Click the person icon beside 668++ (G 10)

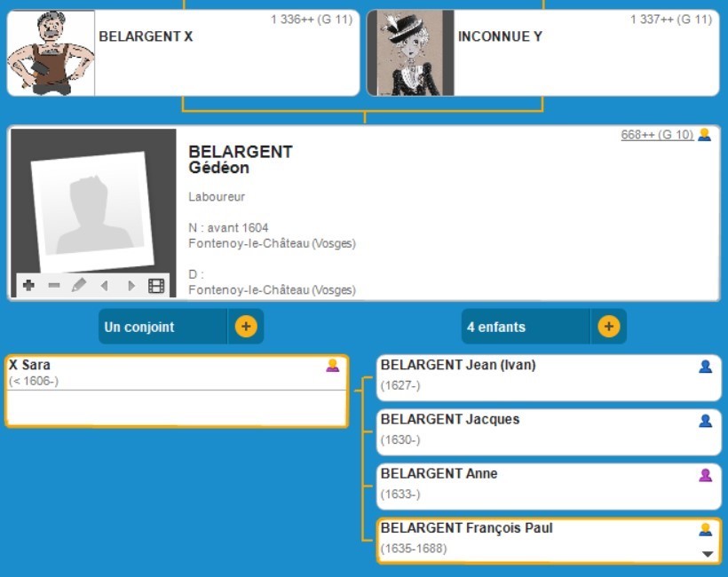pos(704,135)
